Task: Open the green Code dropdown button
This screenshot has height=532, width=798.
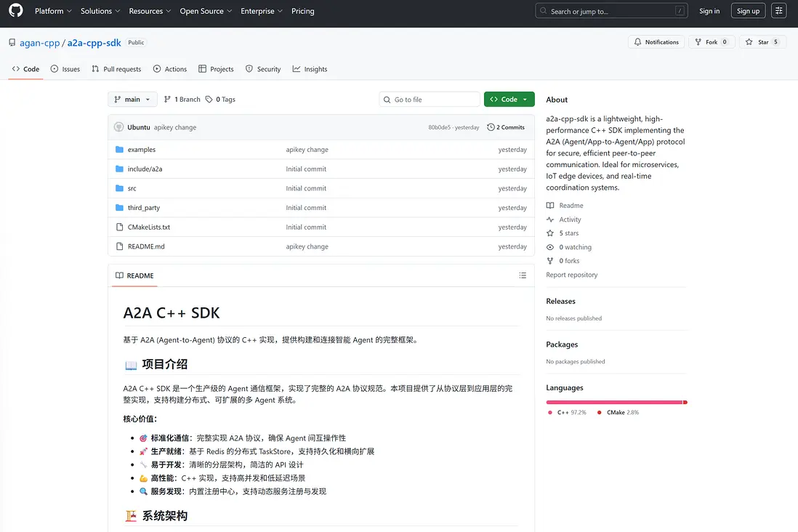Action: pyautogui.click(x=509, y=100)
